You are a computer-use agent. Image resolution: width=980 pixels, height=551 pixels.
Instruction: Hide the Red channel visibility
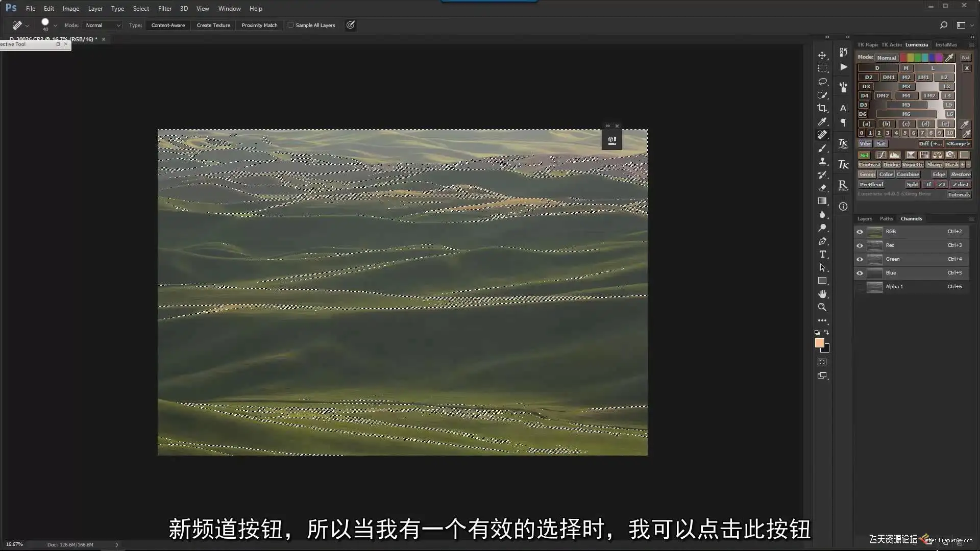point(860,245)
